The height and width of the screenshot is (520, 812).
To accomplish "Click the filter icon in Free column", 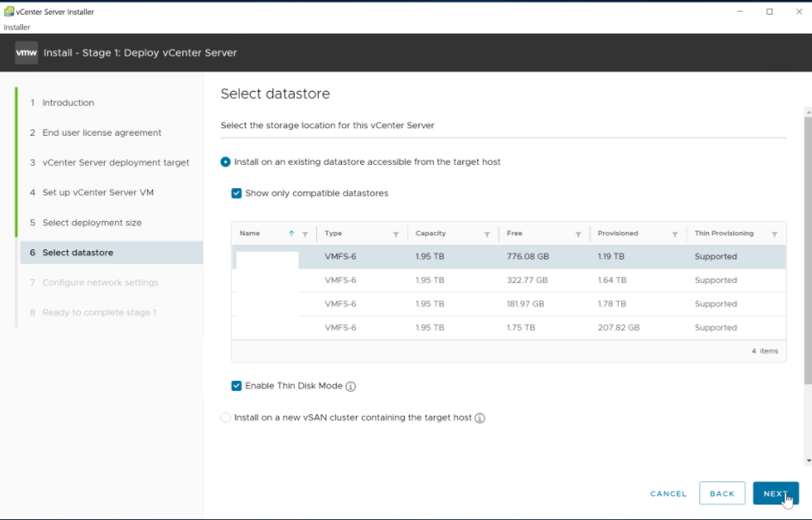I will tap(577, 234).
